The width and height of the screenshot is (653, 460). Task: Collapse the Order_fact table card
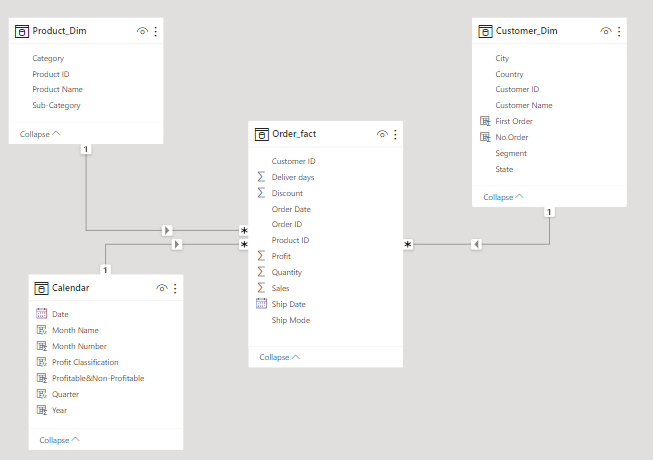pos(279,357)
